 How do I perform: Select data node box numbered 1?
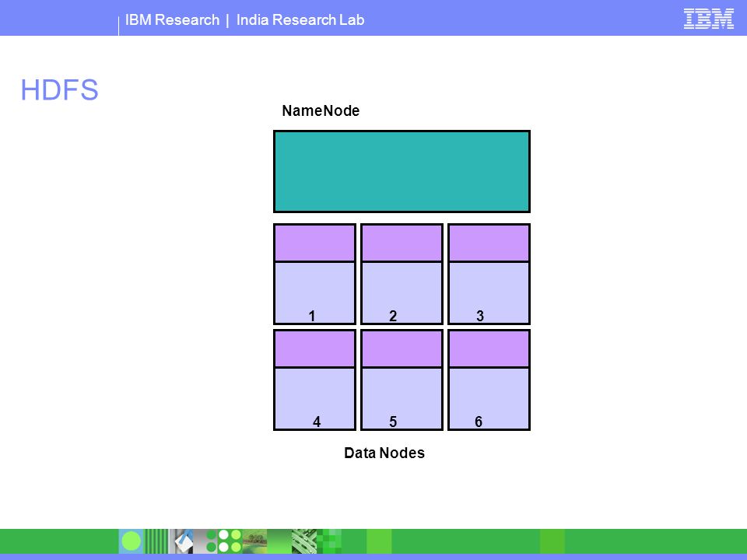point(314,274)
